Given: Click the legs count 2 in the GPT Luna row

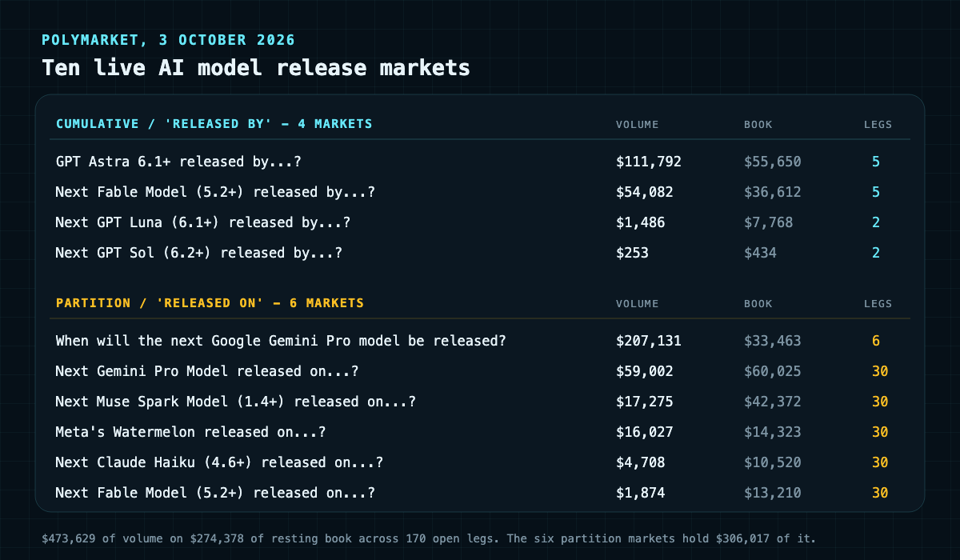Looking at the screenshot, I should coord(876,222).
